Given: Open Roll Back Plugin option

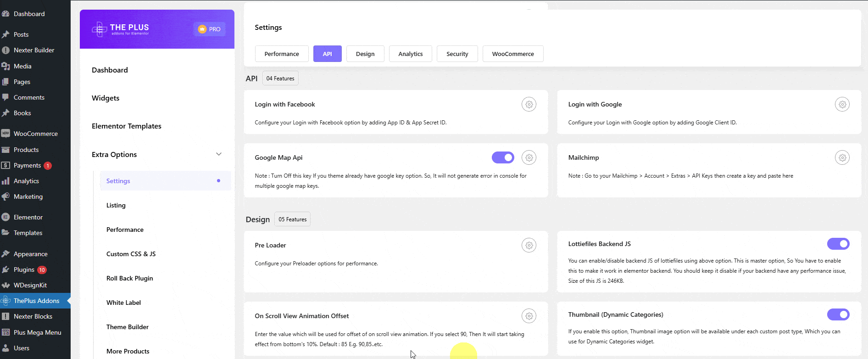Looking at the screenshot, I should click(130, 278).
